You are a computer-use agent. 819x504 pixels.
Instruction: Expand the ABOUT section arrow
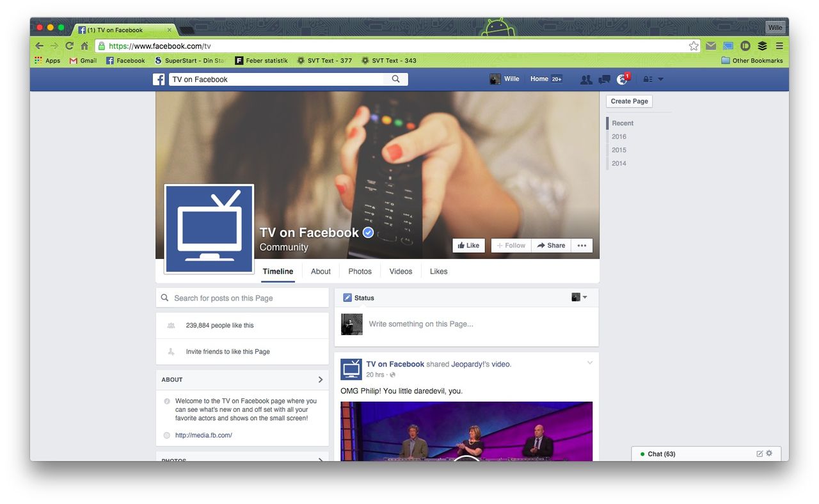[321, 379]
